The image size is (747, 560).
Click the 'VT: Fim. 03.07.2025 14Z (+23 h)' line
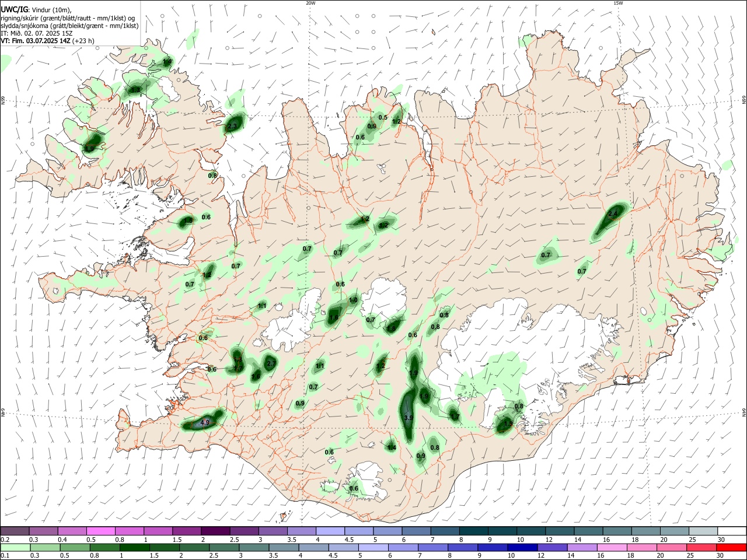click(47, 41)
